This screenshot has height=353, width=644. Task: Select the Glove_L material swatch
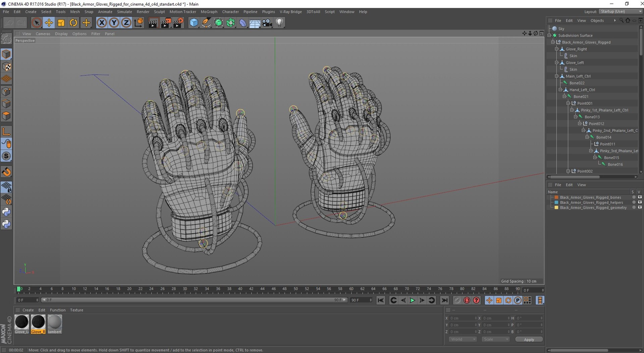tap(22, 324)
